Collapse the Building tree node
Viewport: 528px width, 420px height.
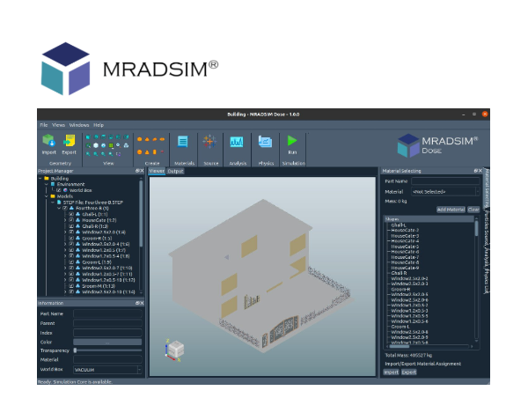pyautogui.click(x=40, y=178)
